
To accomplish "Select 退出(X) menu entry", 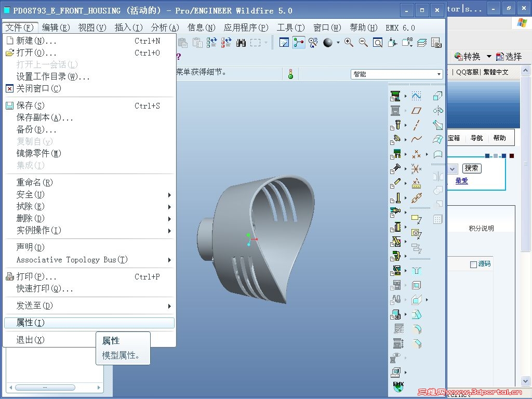I will tap(89, 340).
